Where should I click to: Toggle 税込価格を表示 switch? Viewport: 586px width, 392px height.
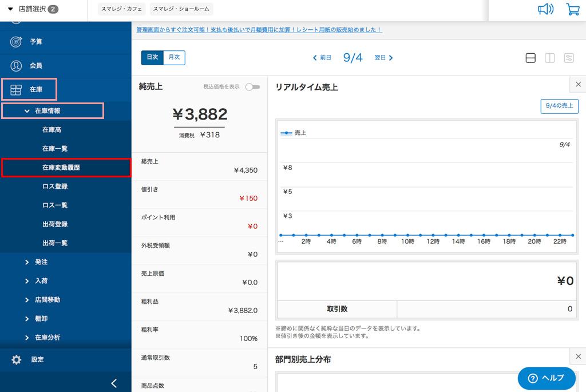tap(252, 87)
